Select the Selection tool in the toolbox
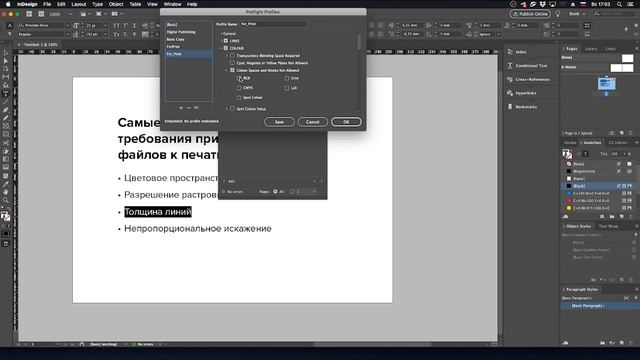Screen dimensions: 640x360 coord(6,53)
